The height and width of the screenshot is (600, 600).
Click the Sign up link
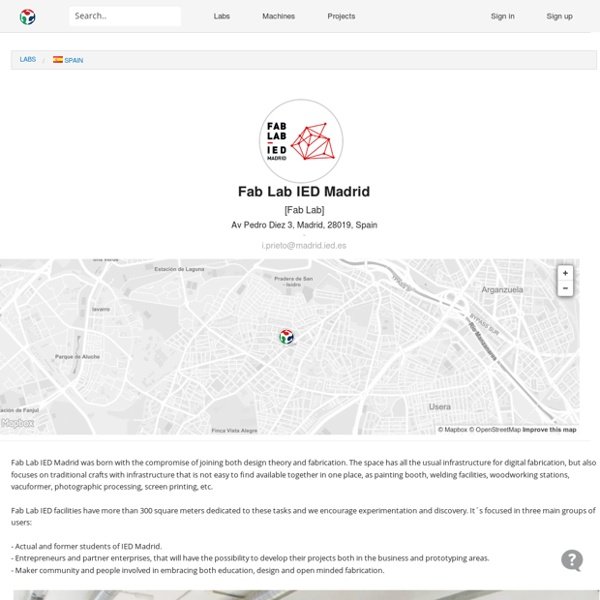(x=559, y=16)
